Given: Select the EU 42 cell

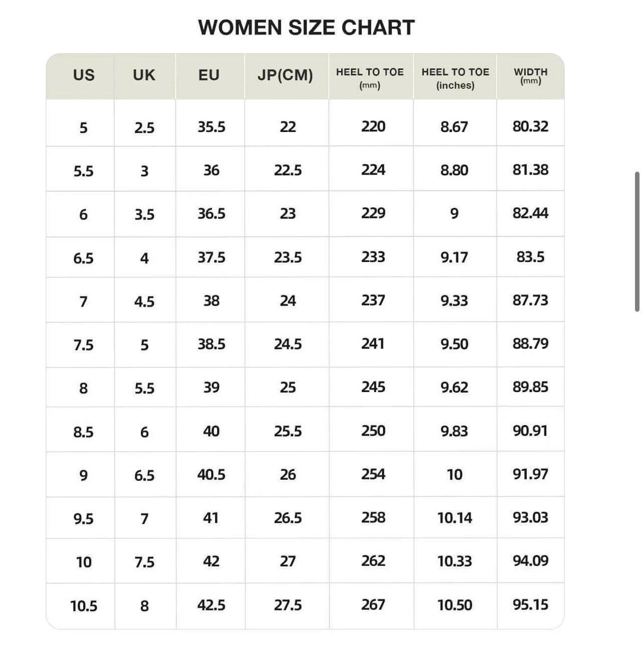Looking at the screenshot, I should 211,561.
